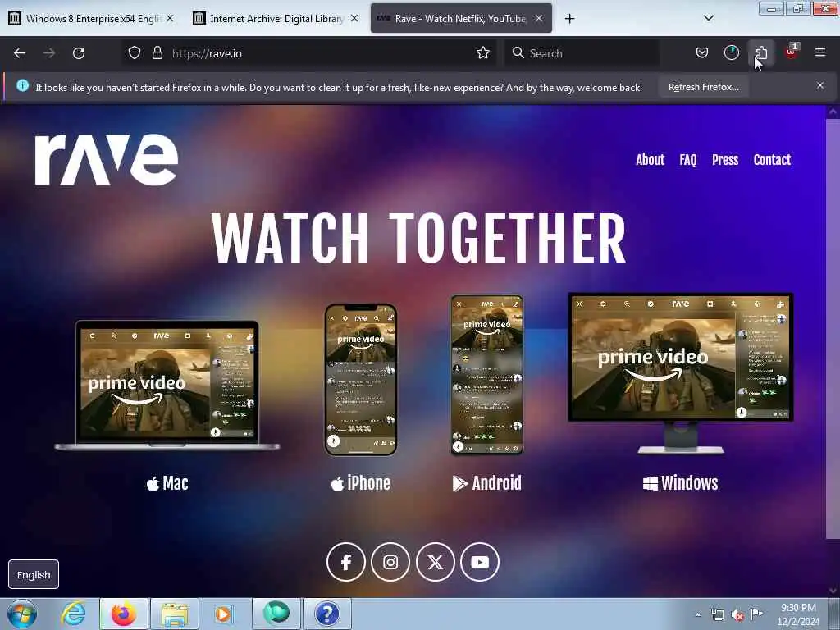
Task: Open Action Center flag icon
Action: (756, 614)
